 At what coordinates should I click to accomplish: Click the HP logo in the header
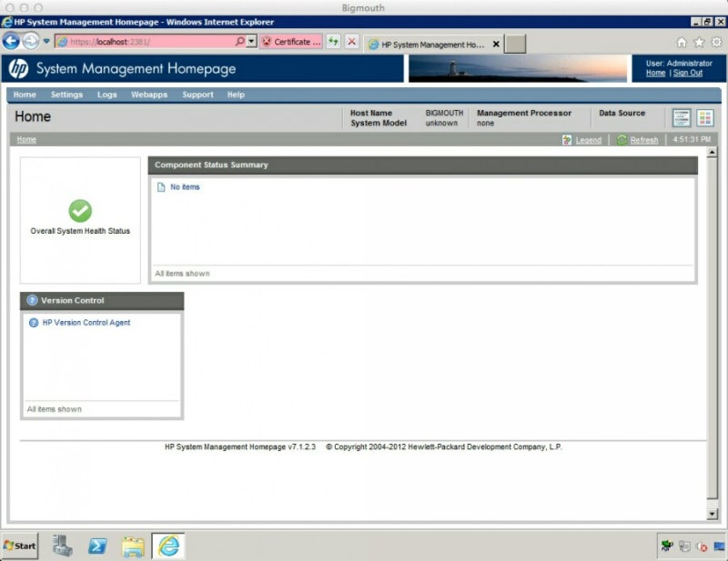(x=16, y=67)
